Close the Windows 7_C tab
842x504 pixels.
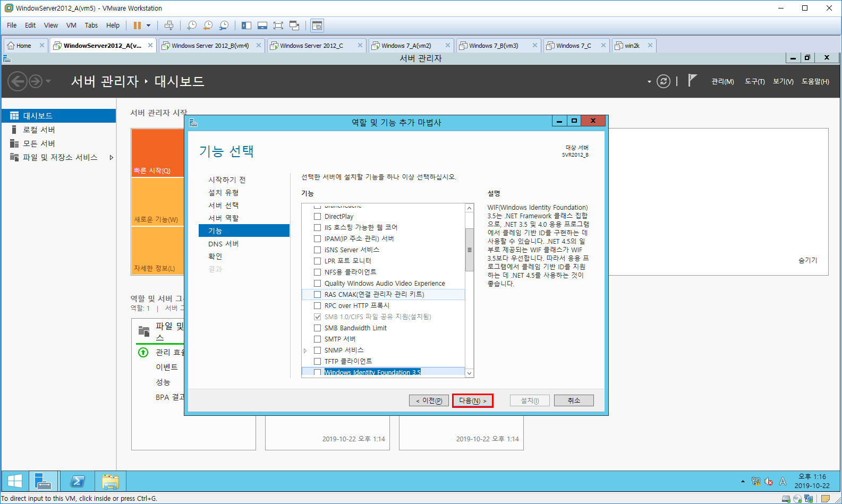point(603,46)
